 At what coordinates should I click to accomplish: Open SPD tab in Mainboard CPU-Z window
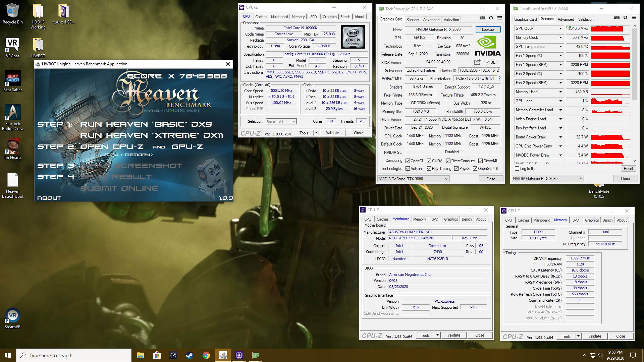click(x=435, y=219)
